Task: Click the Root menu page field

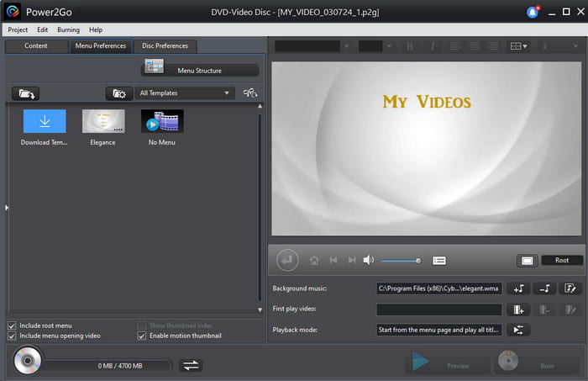Action: tap(562, 260)
